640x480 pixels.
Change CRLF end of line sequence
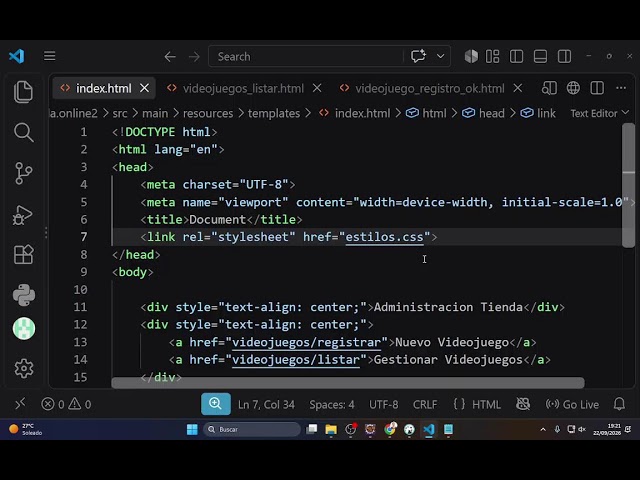425,404
